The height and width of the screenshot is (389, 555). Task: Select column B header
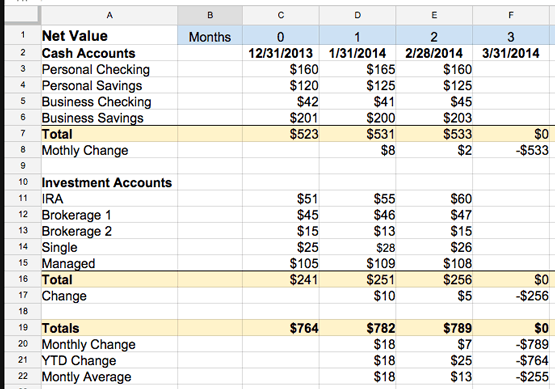210,15
